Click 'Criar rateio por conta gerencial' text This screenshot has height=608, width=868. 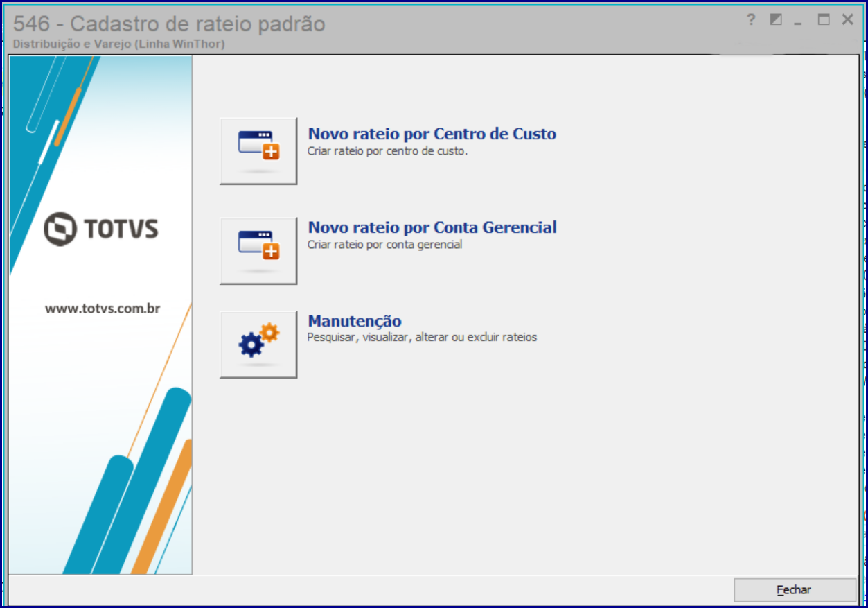pyautogui.click(x=384, y=245)
